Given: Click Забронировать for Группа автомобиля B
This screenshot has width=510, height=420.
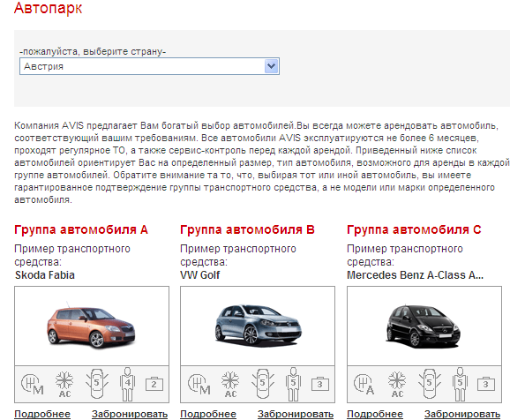Looking at the screenshot, I should tap(296, 414).
